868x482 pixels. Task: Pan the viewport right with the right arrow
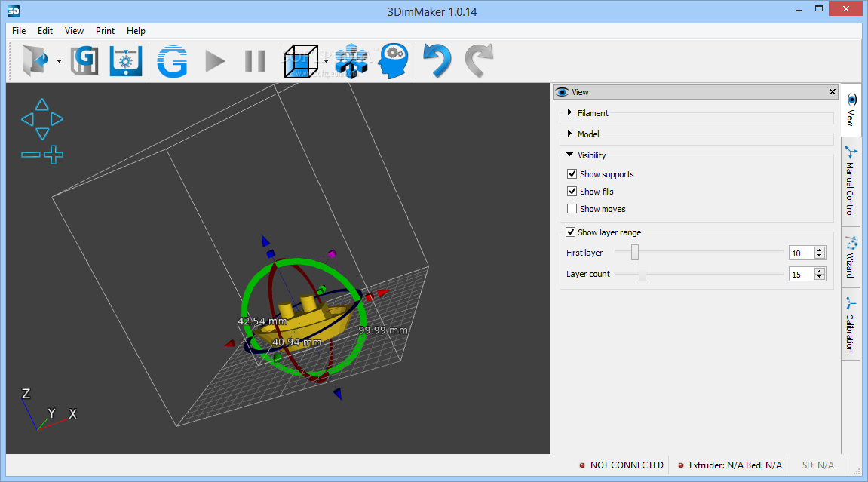click(57, 119)
